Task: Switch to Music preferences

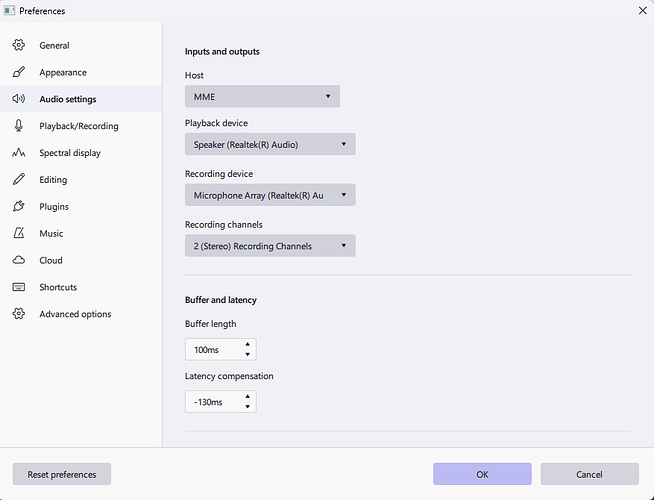Action: (81, 233)
